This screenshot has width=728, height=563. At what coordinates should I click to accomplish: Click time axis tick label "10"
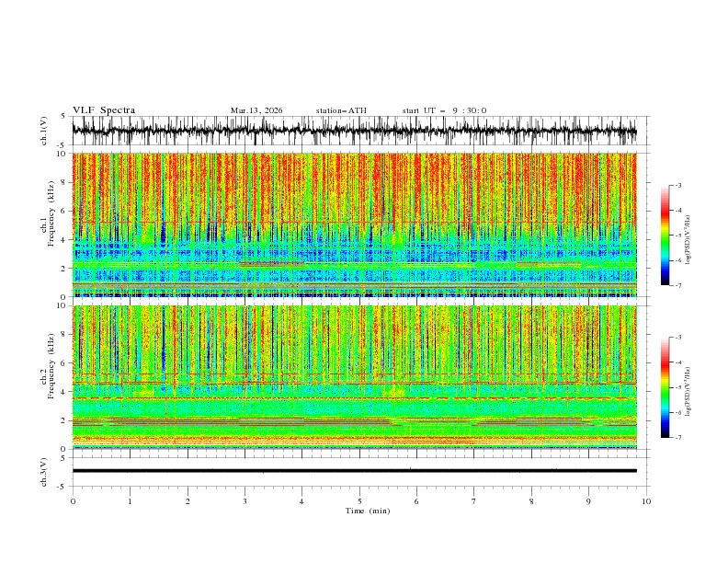(646, 501)
